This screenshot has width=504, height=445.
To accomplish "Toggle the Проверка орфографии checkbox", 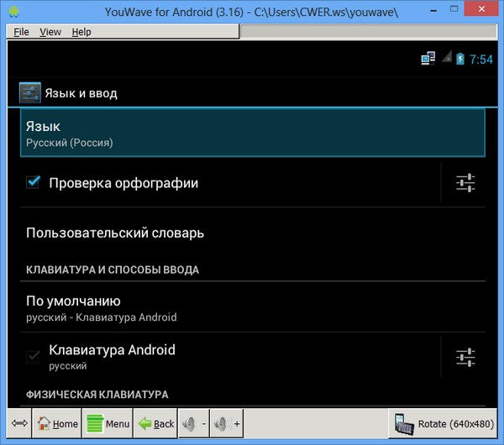I will click(x=34, y=182).
